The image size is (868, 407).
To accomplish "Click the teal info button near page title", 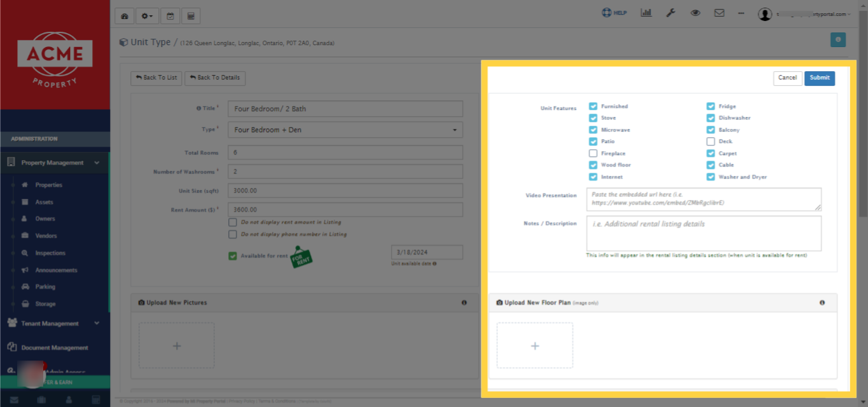I will pyautogui.click(x=838, y=39).
